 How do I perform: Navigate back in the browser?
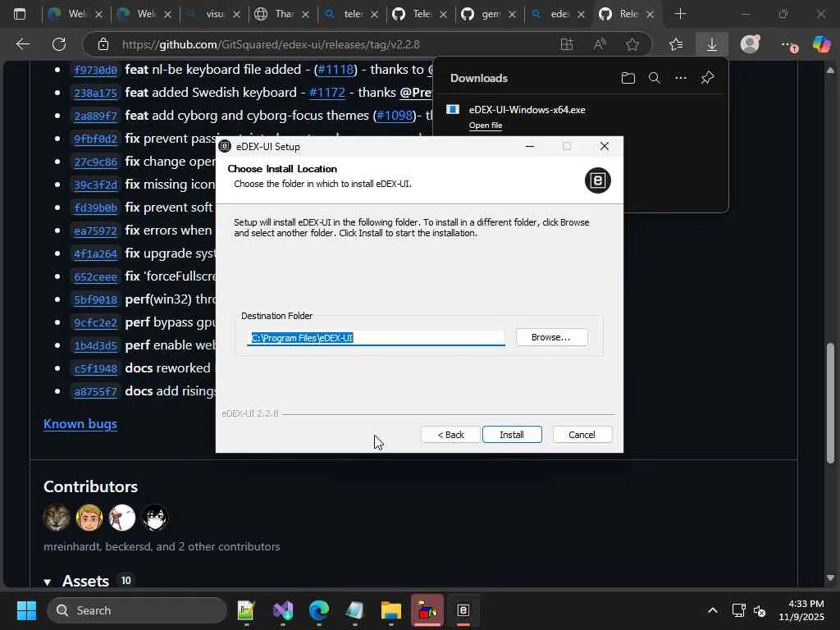pyautogui.click(x=22, y=44)
